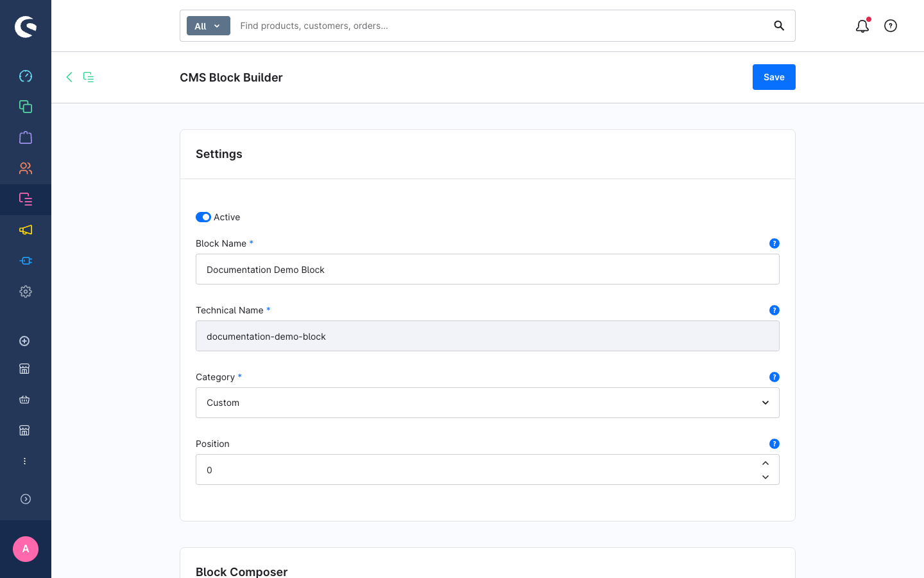The height and width of the screenshot is (578, 924).
Task: Open the Dashboard speedometer icon
Action: (x=26, y=76)
